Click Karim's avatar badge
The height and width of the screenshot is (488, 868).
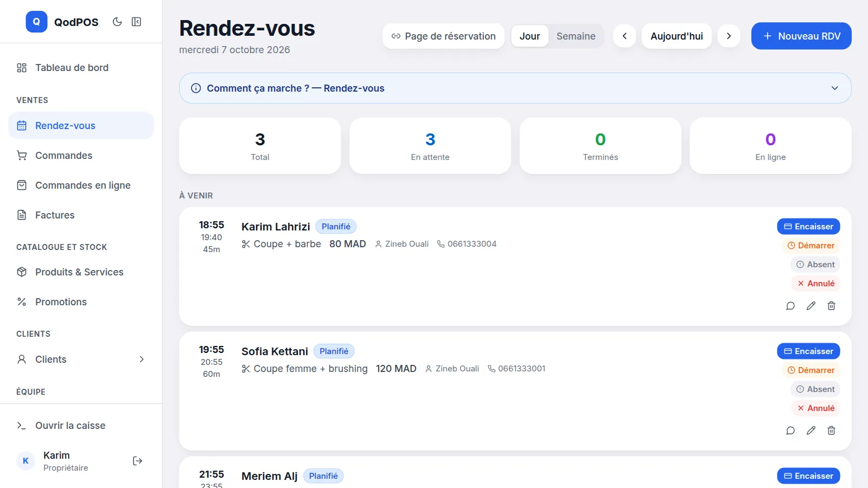25,461
